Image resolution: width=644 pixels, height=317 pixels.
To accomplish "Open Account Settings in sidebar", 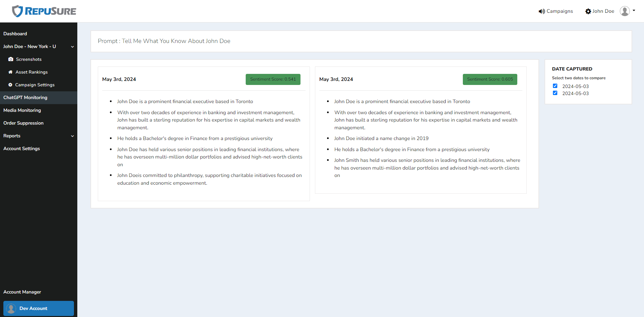I will pos(22,148).
